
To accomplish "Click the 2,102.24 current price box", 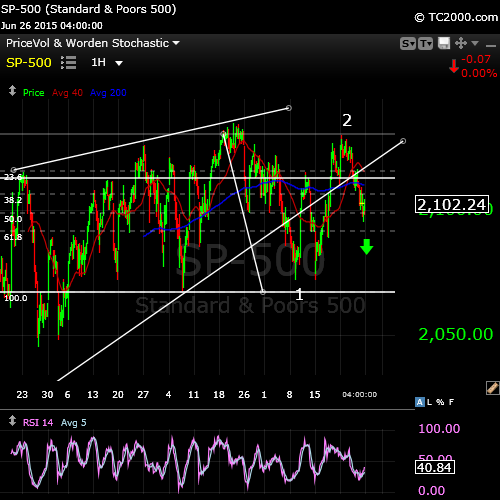I will (452, 204).
